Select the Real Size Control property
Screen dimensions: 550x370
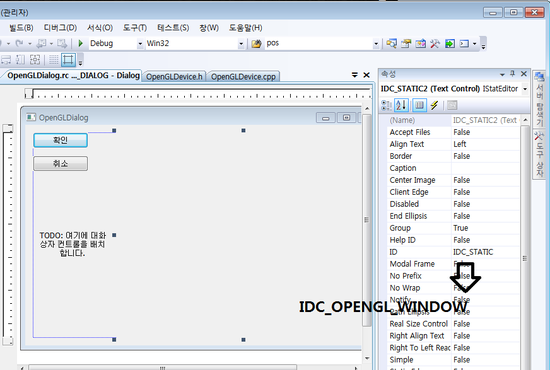point(452,324)
